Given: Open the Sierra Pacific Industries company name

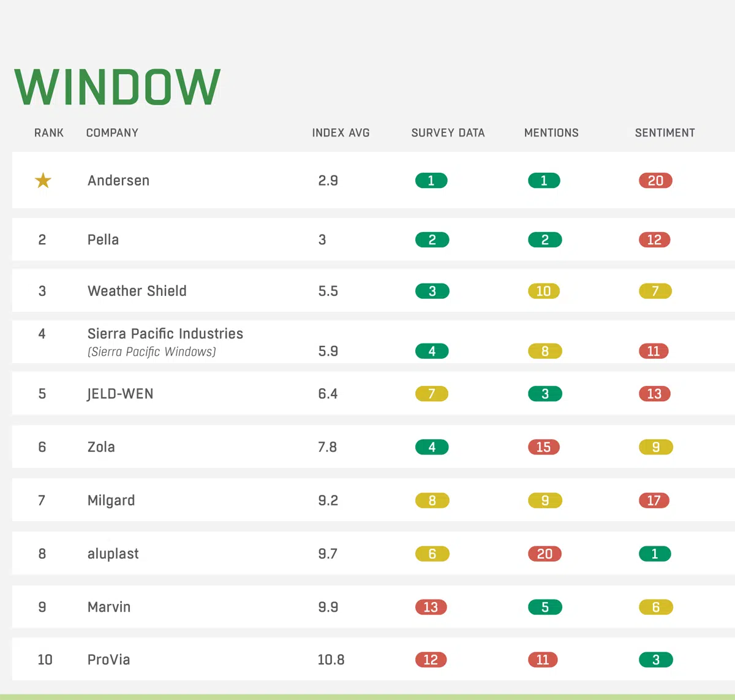Looking at the screenshot, I should pyautogui.click(x=165, y=334).
